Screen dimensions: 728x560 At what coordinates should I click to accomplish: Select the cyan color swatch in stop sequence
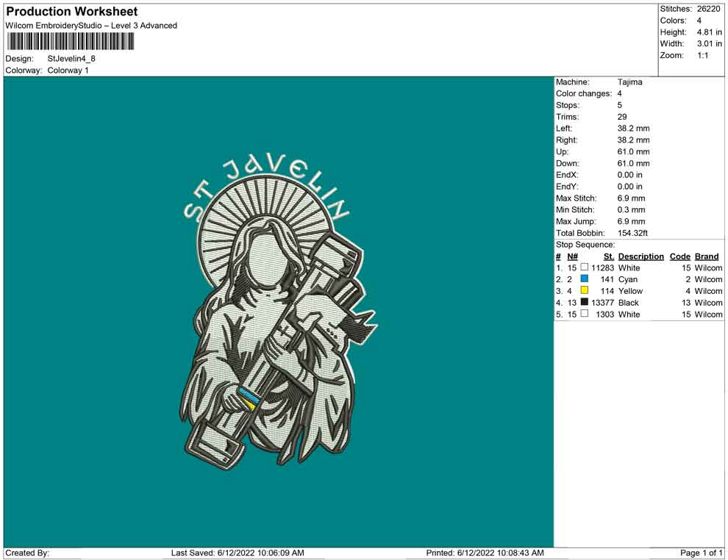585,279
